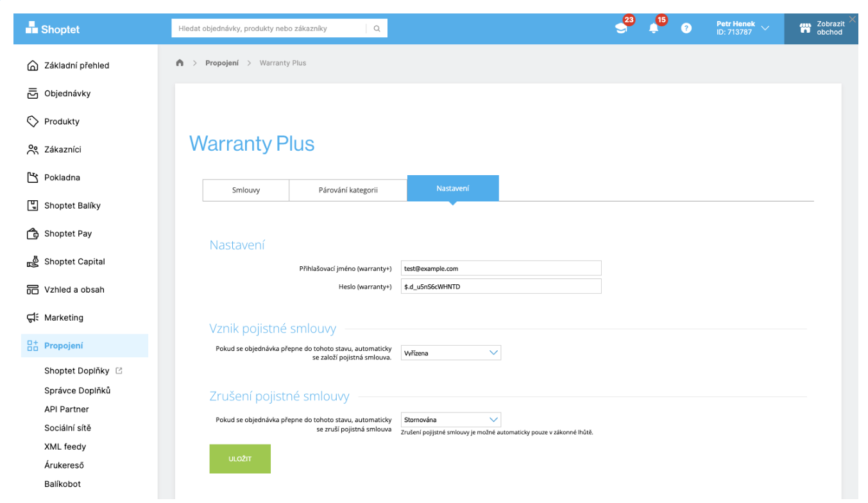Open the notifications bell
This screenshot has width=868, height=503.
(654, 28)
